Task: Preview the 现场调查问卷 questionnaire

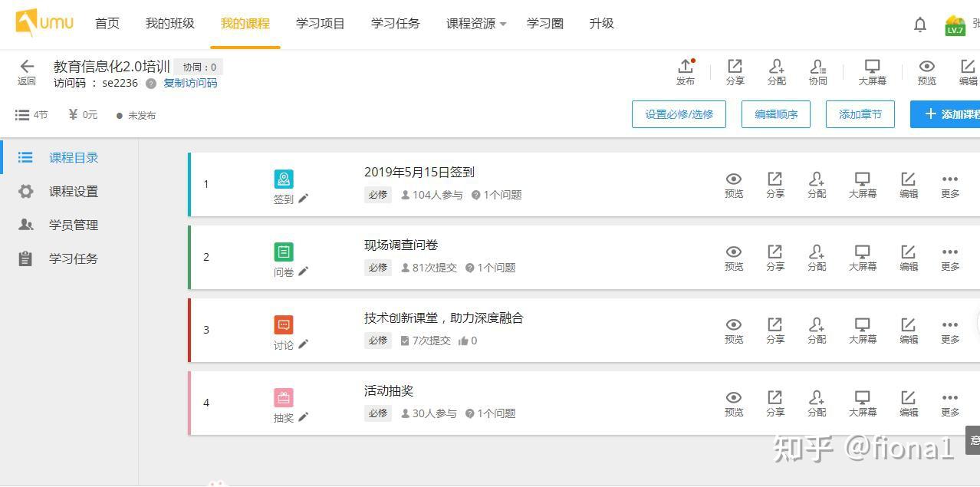Action: [733, 257]
